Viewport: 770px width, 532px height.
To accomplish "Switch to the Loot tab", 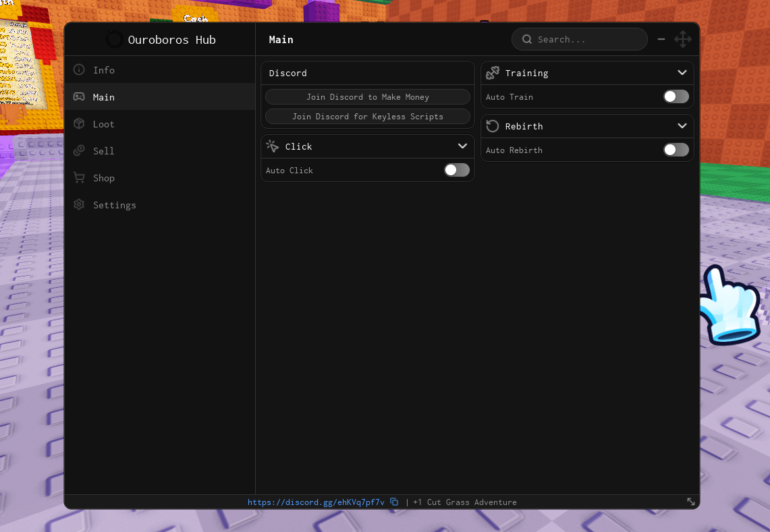I will (x=160, y=123).
